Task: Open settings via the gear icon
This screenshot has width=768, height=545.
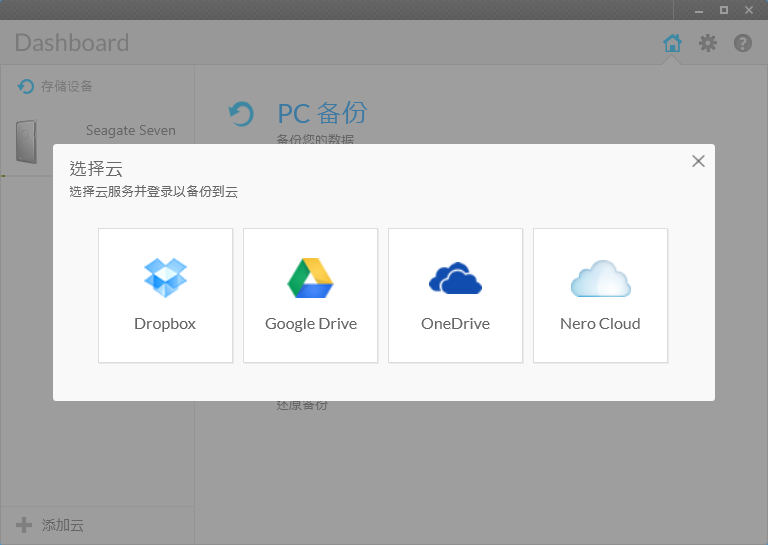Action: 708,43
